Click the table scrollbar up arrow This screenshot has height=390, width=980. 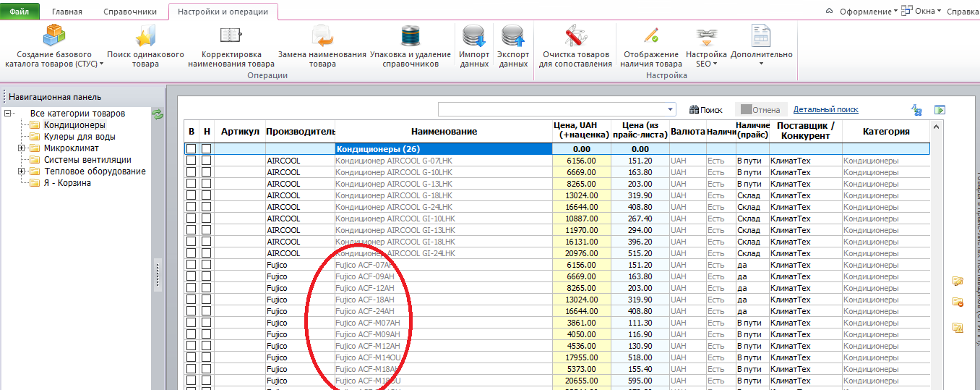coord(937,127)
